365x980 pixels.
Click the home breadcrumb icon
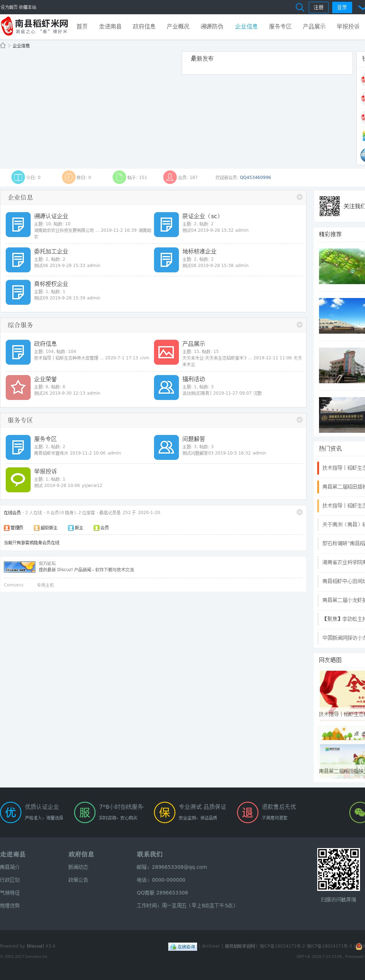pos(3,46)
